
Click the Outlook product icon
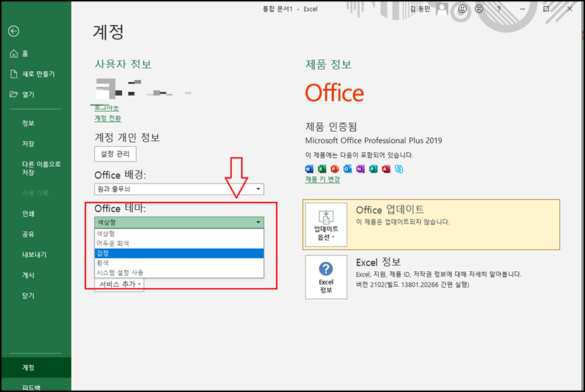(x=347, y=169)
